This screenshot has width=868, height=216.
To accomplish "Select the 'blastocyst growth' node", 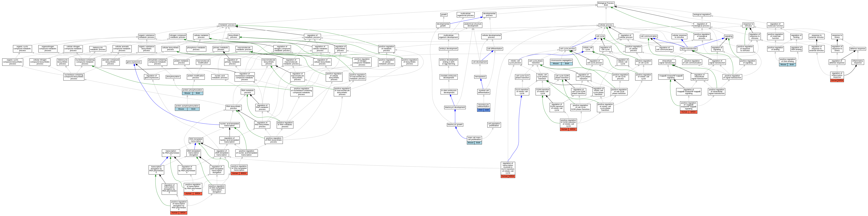I will (x=455, y=125).
